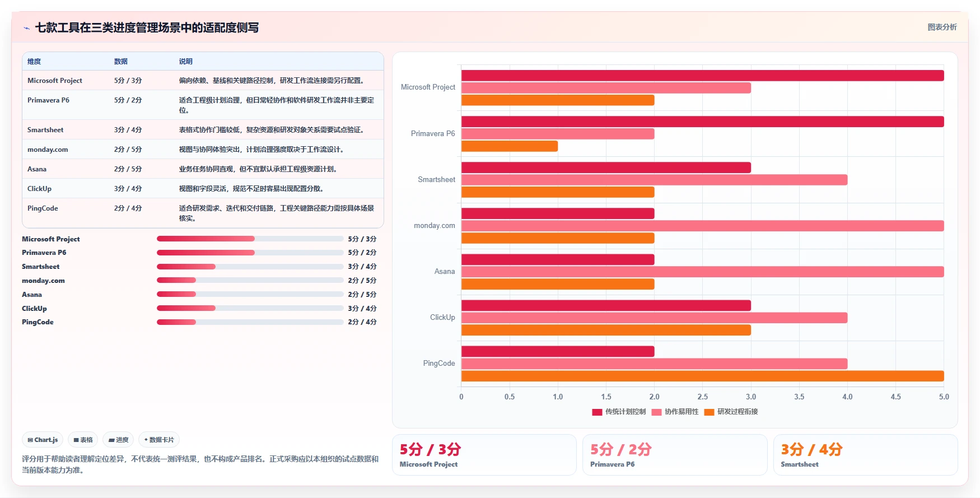Screen dimensions: 980x498
Task: Open the Smartsheet 3分 / 4分 data card
Action: tap(866, 455)
